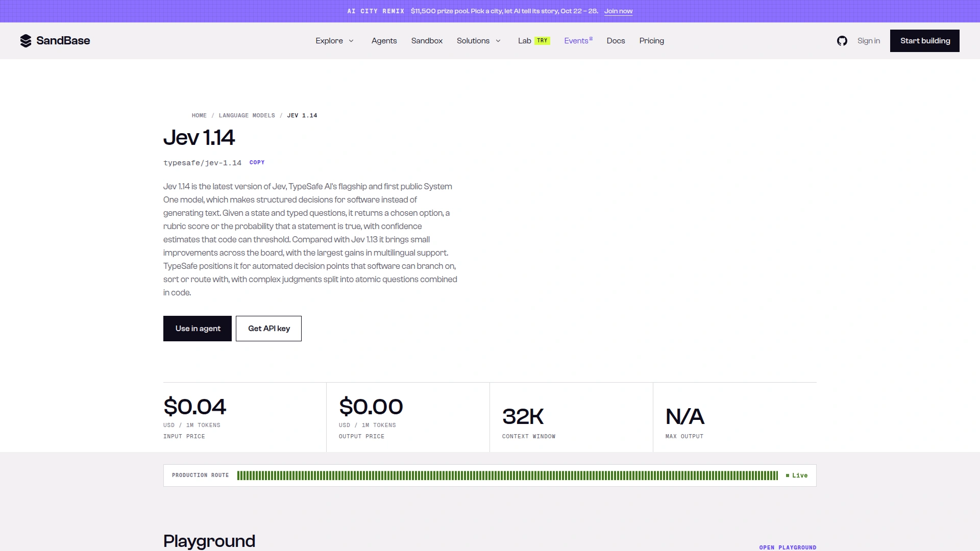Screen dimensions: 980x551
Task: Expand the Explore dropdown menu
Action: tap(335, 41)
